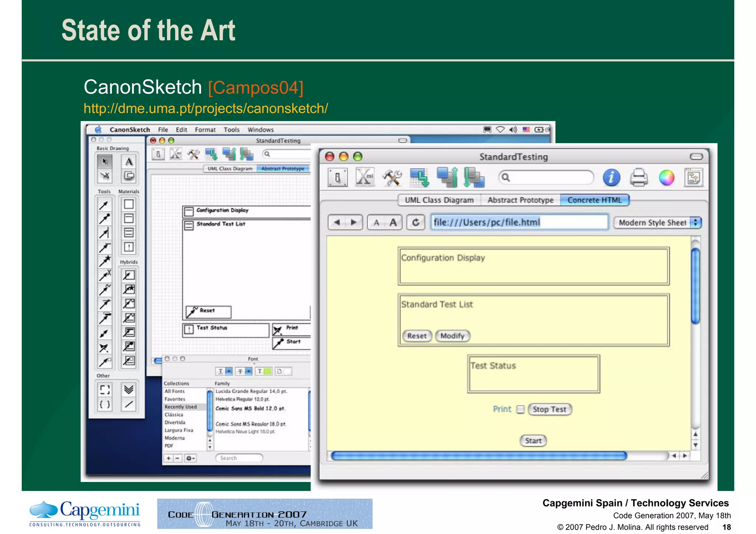
Task: Click the device toggle icon in front toolbar
Action: (x=337, y=178)
